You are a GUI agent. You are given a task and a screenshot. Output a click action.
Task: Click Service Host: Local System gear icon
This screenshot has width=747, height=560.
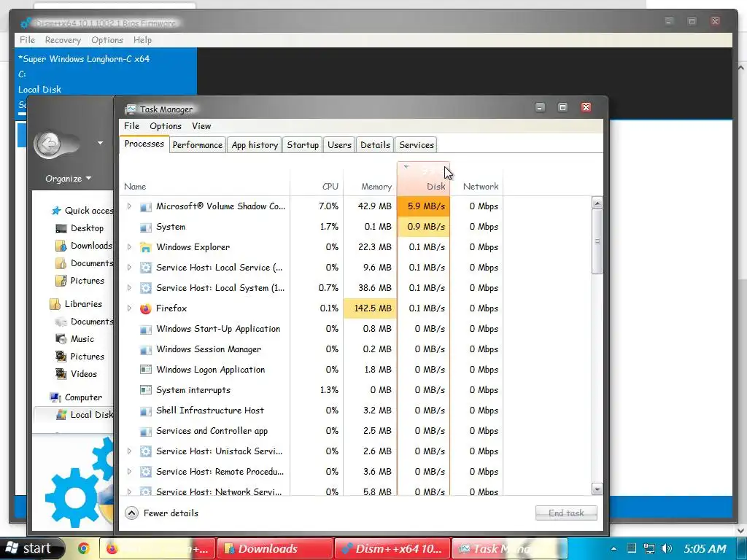(146, 288)
